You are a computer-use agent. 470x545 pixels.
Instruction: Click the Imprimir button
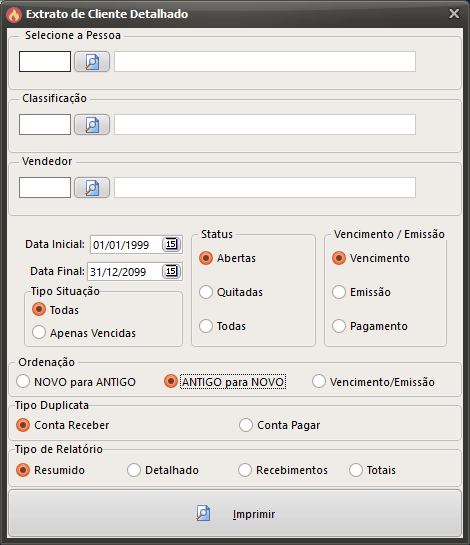(x=235, y=513)
